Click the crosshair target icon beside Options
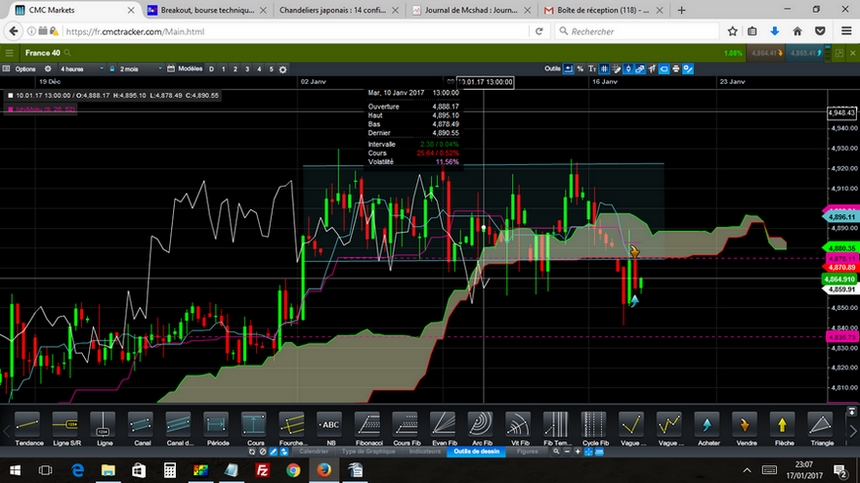The height and width of the screenshot is (483, 860). tap(48, 69)
